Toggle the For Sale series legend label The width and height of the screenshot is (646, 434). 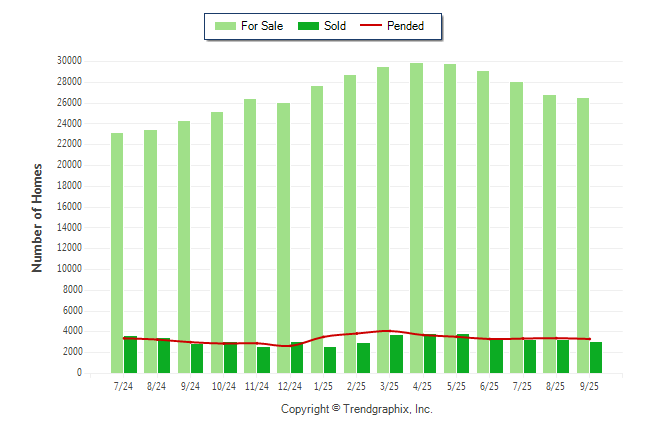[262, 26]
